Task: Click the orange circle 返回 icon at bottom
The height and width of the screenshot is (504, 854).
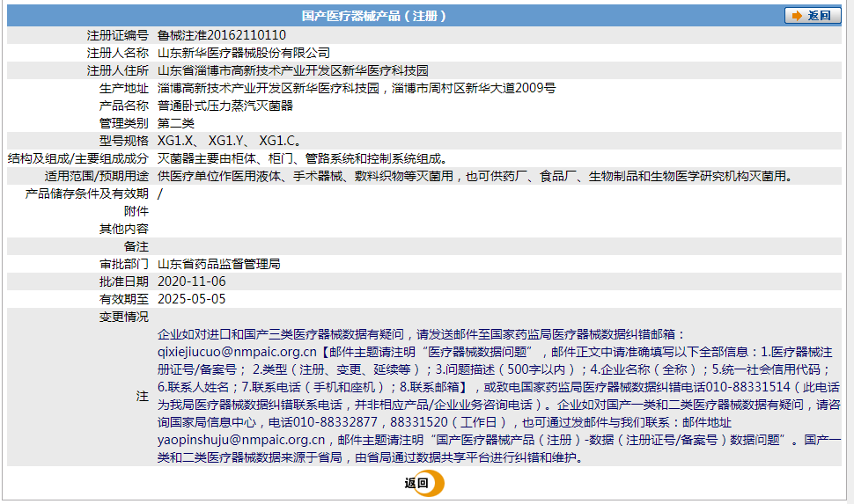Action: pos(431,483)
